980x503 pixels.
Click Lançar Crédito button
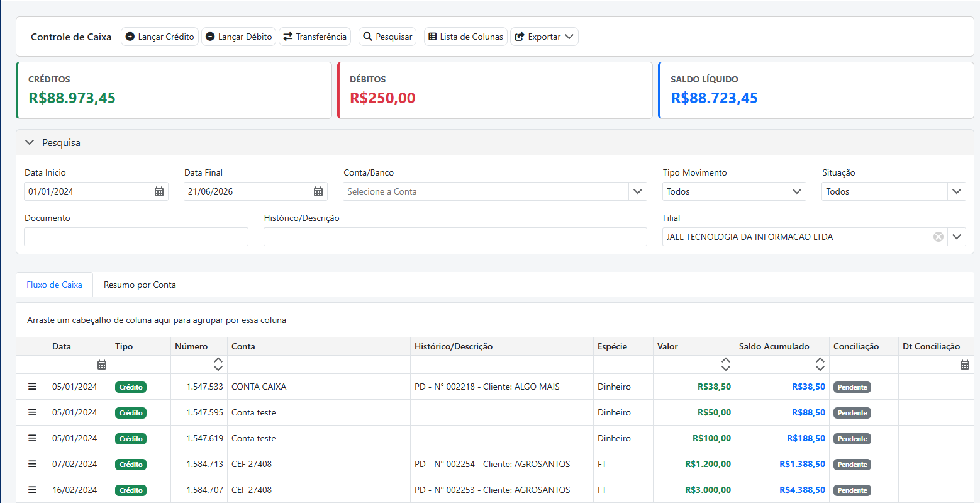coord(160,37)
